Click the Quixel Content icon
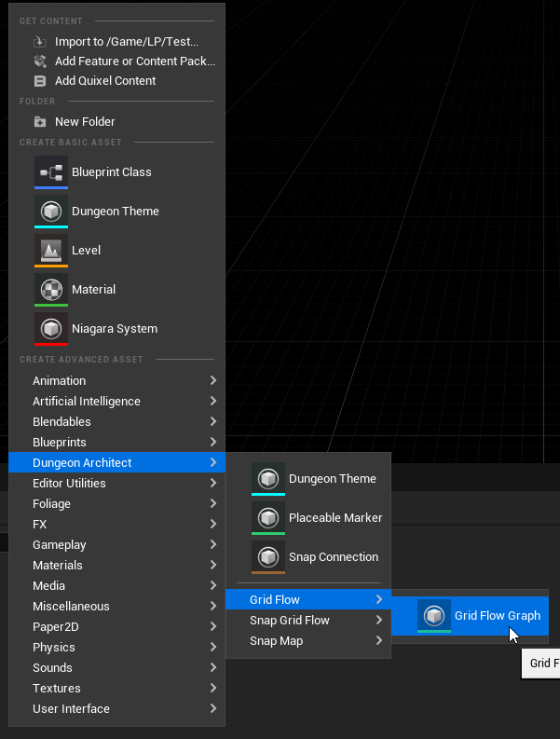This screenshot has width=560, height=739. tap(40, 81)
